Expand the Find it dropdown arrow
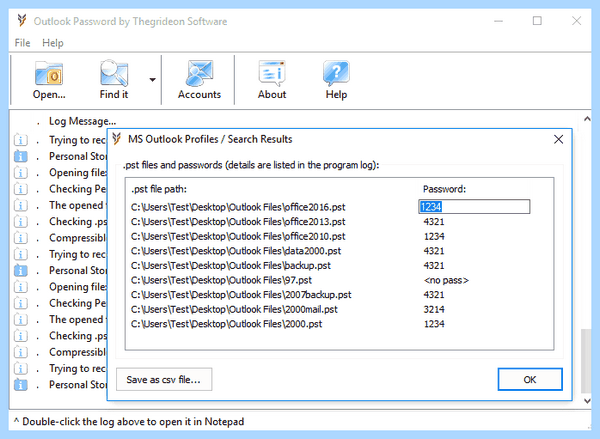Screen dimensions: 600x439 [152, 80]
